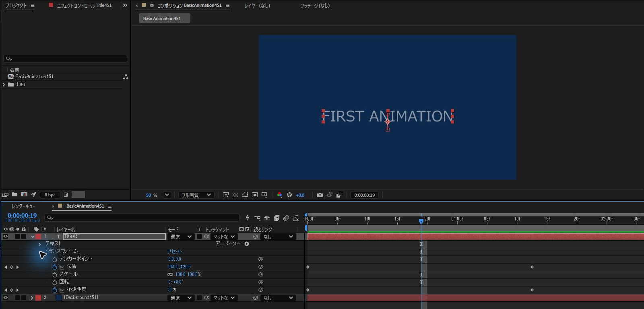Open composition mini-flowchart in timeline
Screen dimensions: 644x309
257,218
